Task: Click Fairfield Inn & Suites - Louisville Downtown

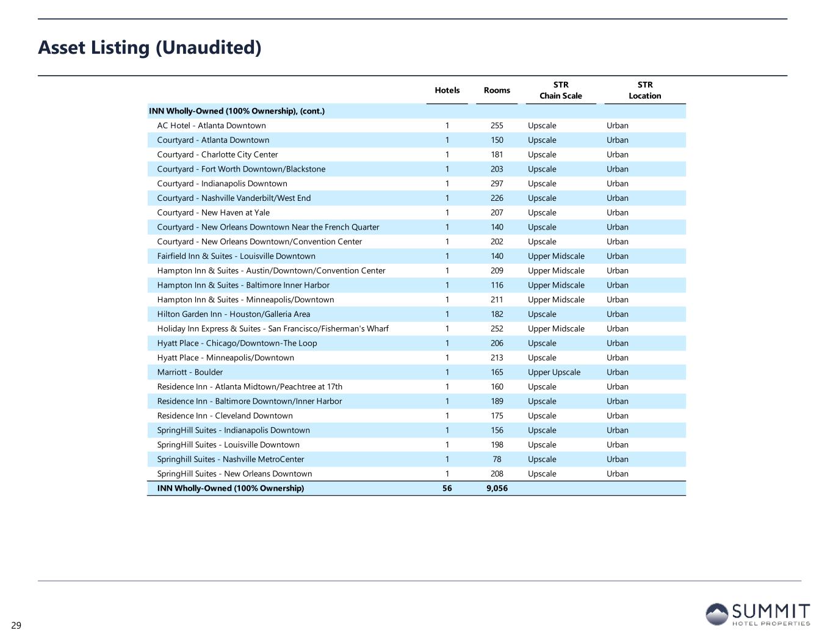Action: point(236,256)
